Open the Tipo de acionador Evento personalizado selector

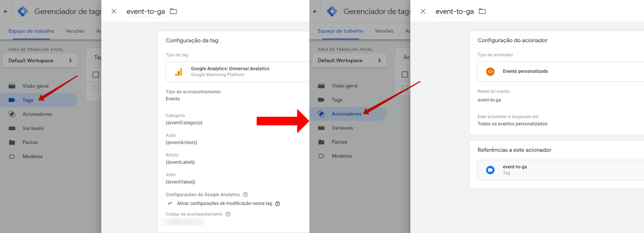pyautogui.click(x=559, y=71)
